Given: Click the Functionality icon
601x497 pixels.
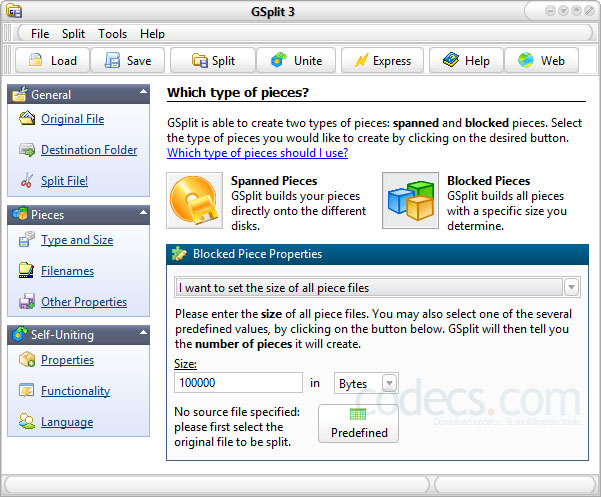Looking at the screenshot, I should (27, 390).
